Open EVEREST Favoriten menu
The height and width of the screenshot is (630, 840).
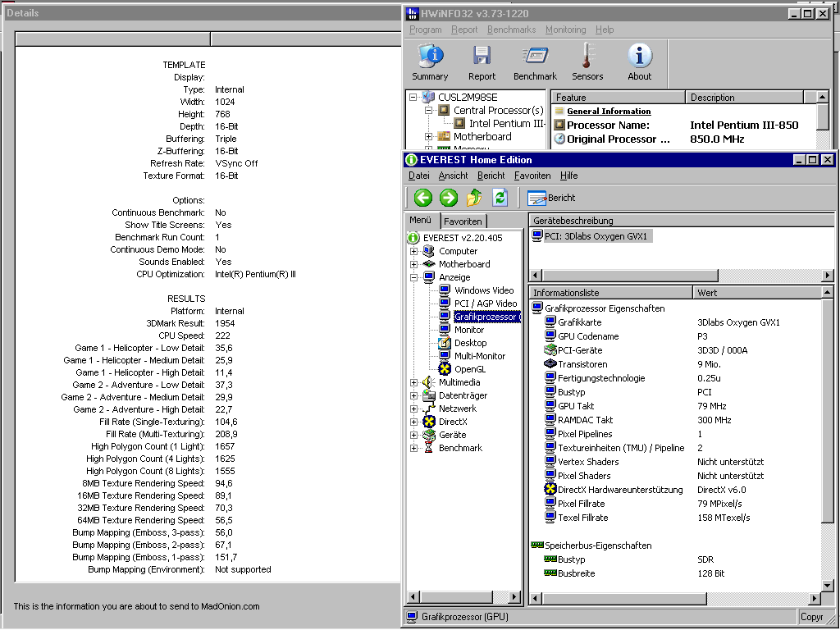point(532,176)
